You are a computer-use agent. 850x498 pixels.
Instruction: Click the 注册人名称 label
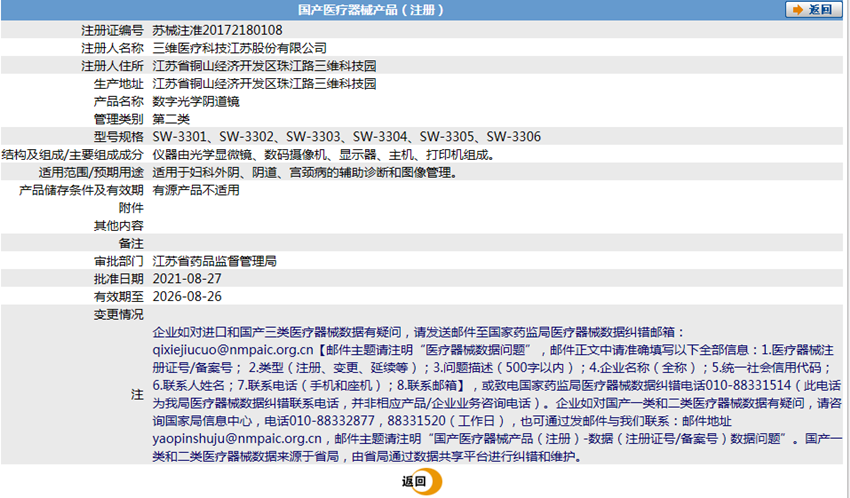112,48
